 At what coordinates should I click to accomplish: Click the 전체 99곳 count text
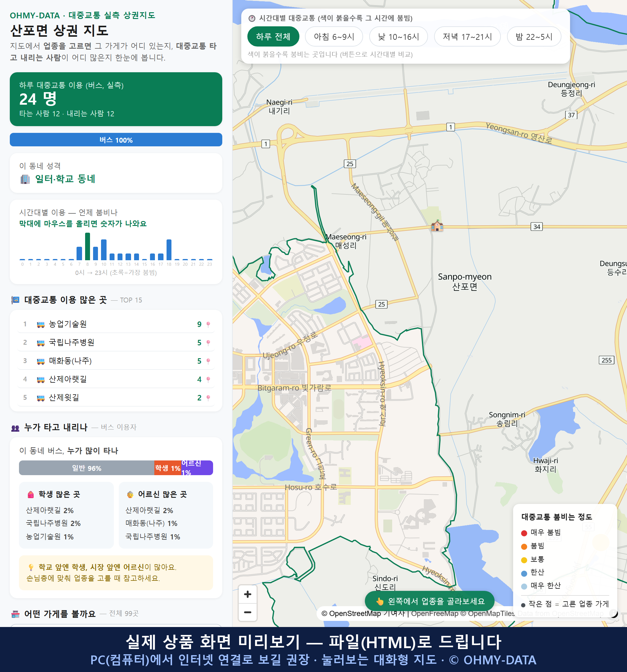tap(124, 613)
